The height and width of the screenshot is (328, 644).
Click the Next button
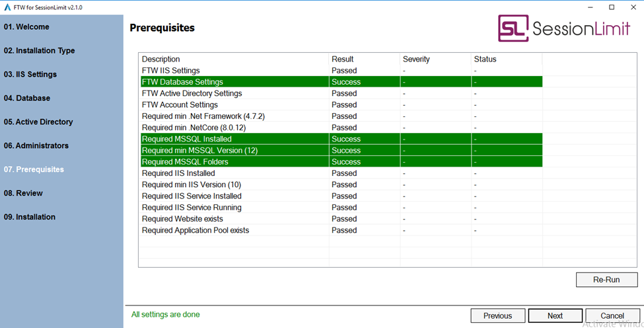tap(555, 315)
